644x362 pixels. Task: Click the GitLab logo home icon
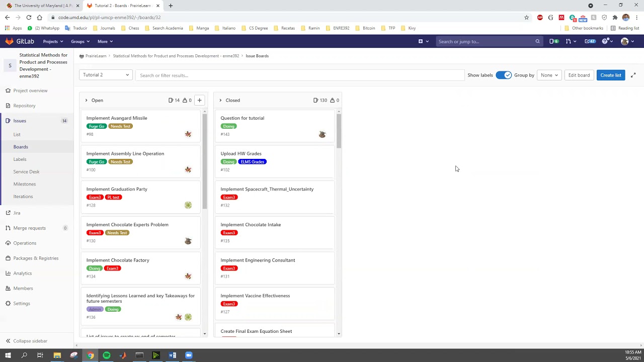(10, 41)
